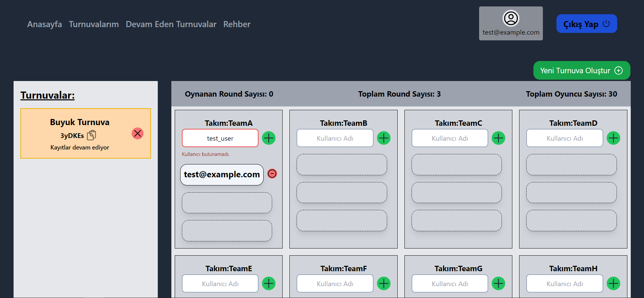The height and width of the screenshot is (298, 644).
Task: Click the circled plus icon in Yeni Turnuva Oluştur
Action: pyautogui.click(x=619, y=71)
